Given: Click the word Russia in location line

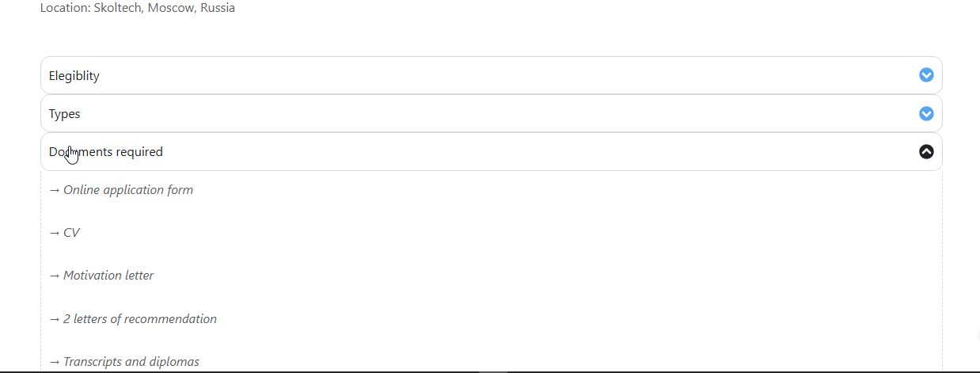Looking at the screenshot, I should pyautogui.click(x=216, y=8).
